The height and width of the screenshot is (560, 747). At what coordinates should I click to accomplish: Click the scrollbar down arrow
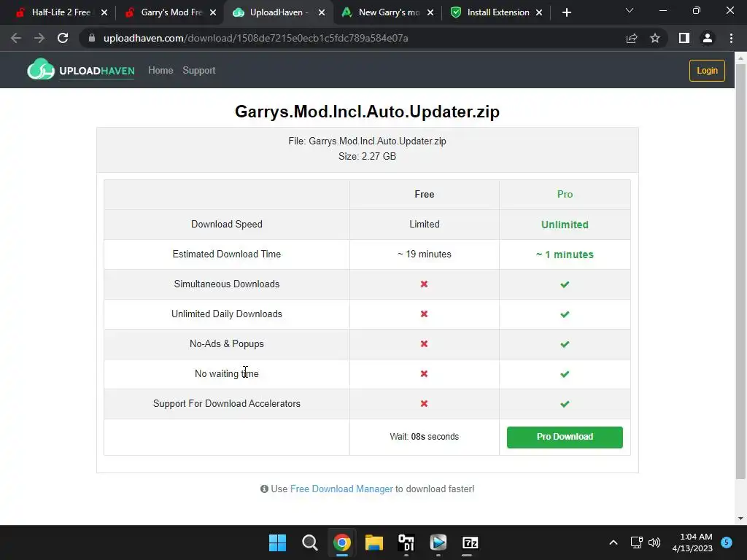[x=740, y=518]
